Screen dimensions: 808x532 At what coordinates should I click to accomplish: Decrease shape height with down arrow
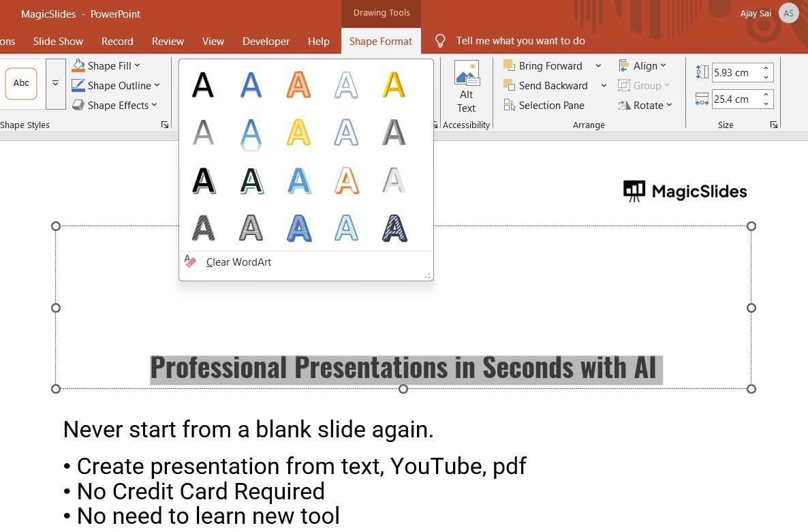[766, 77]
